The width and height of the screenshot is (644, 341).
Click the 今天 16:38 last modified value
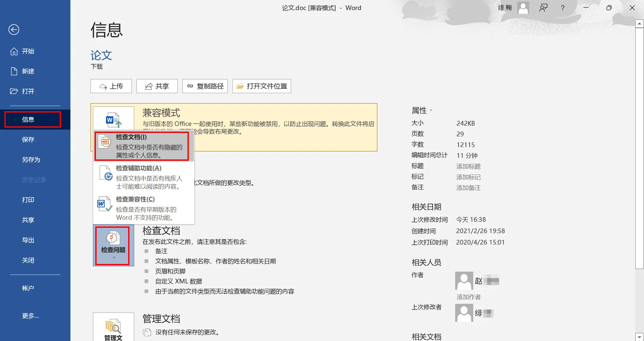tap(471, 220)
